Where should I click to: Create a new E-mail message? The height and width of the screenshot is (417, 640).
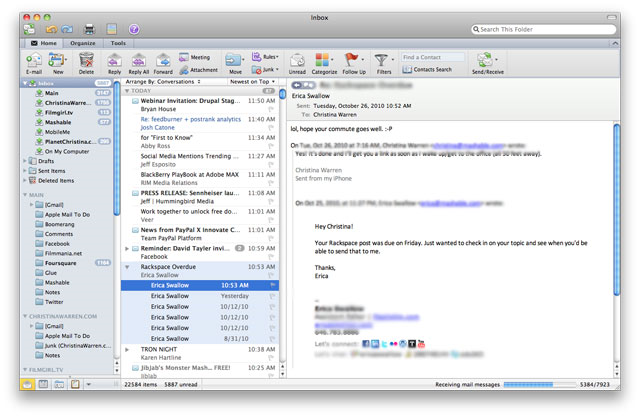point(34,64)
